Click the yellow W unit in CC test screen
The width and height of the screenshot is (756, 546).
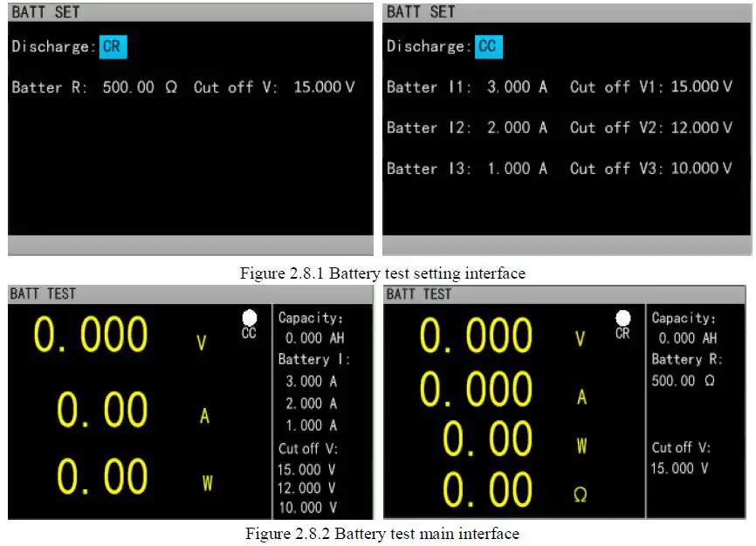pos(207,482)
